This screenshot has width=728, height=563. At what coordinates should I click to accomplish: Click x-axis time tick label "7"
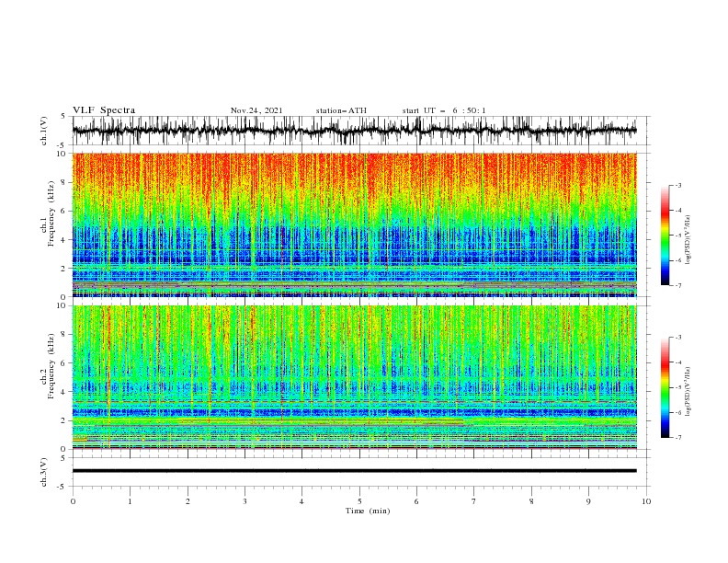click(x=474, y=501)
